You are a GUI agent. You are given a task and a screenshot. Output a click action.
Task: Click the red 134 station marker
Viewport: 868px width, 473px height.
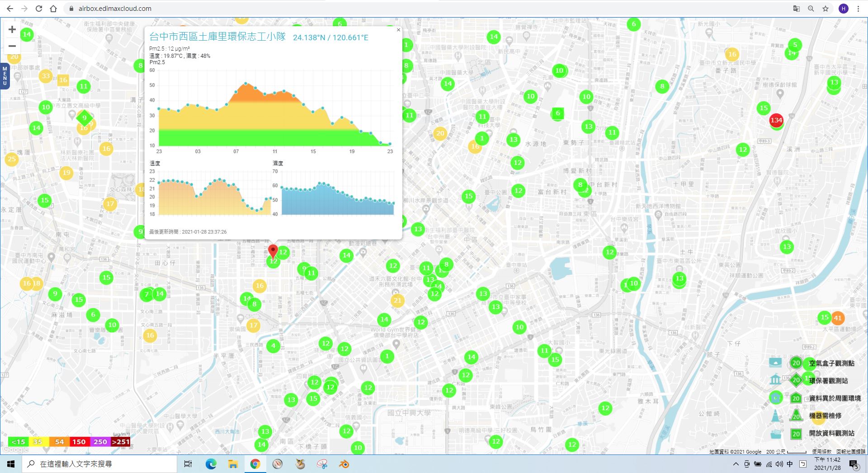coord(776,120)
